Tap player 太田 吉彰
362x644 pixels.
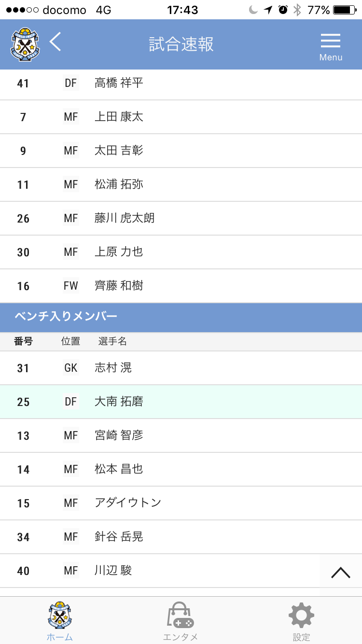181,151
